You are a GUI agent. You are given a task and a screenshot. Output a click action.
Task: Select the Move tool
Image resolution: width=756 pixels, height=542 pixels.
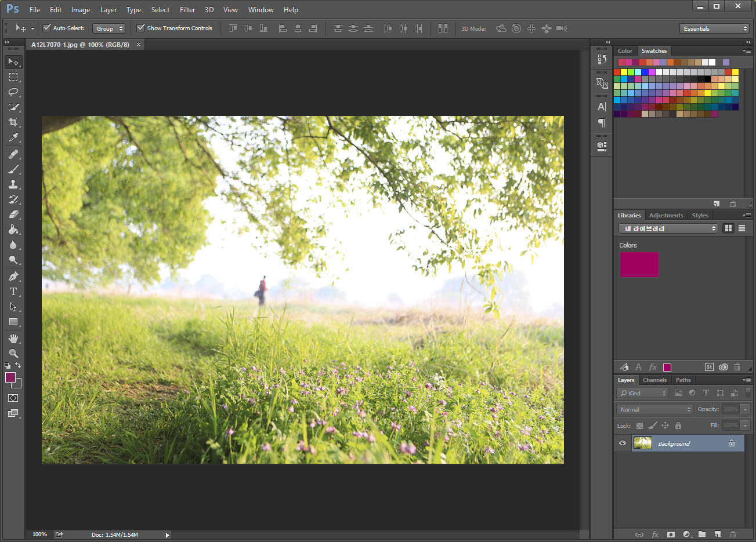tap(13, 61)
